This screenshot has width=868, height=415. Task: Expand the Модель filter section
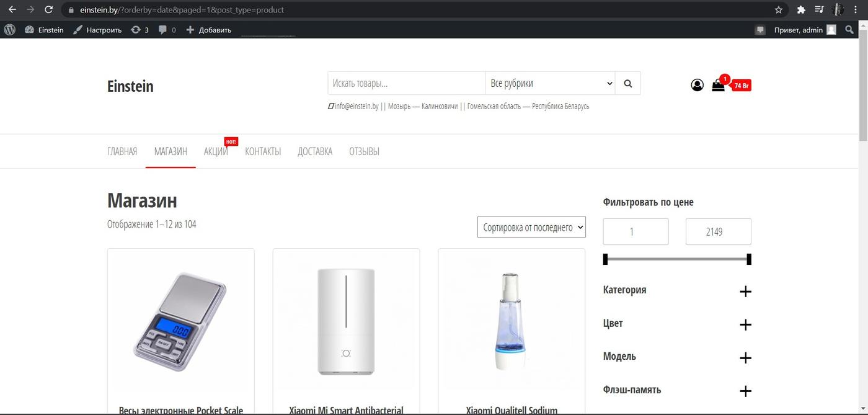tap(746, 358)
